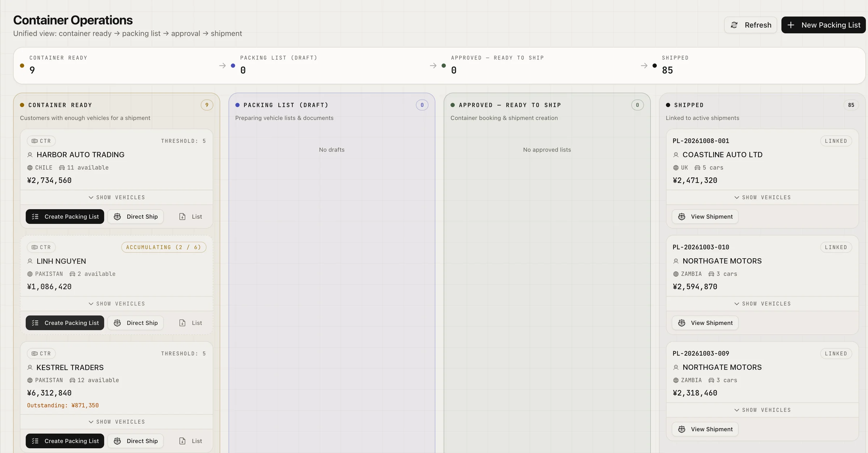Click amount ¥6,312,840 on Kestrel Traders
Image resolution: width=868 pixels, height=453 pixels.
coord(49,393)
